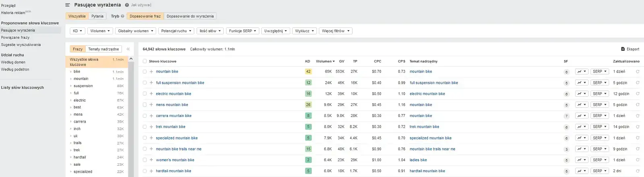
Task: Open Powiązane frazy in the left sidebar
Action: (15, 37)
